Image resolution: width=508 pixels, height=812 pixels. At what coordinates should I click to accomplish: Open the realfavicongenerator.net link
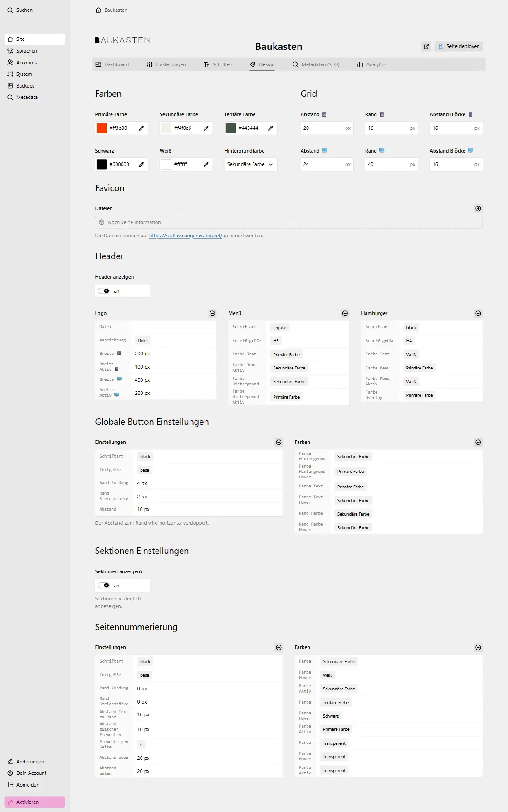coord(186,236)
